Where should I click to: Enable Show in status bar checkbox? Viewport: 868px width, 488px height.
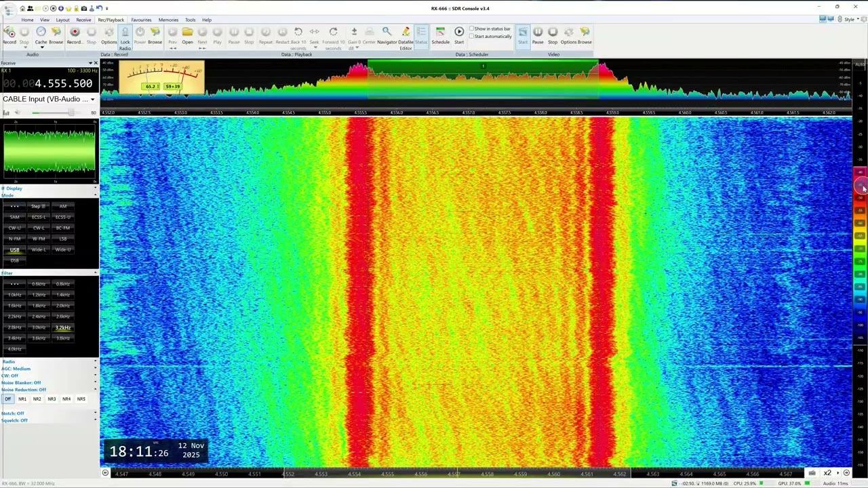[472, 28]
